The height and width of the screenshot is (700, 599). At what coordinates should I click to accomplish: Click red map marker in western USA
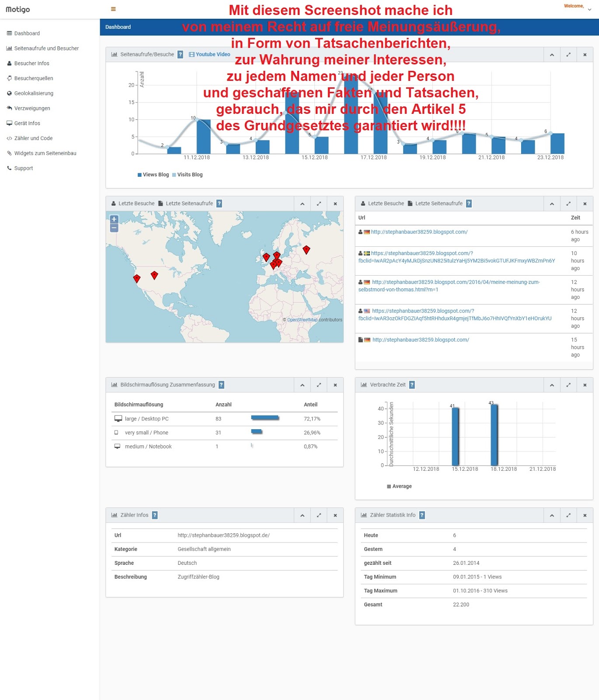pos(137,278)
